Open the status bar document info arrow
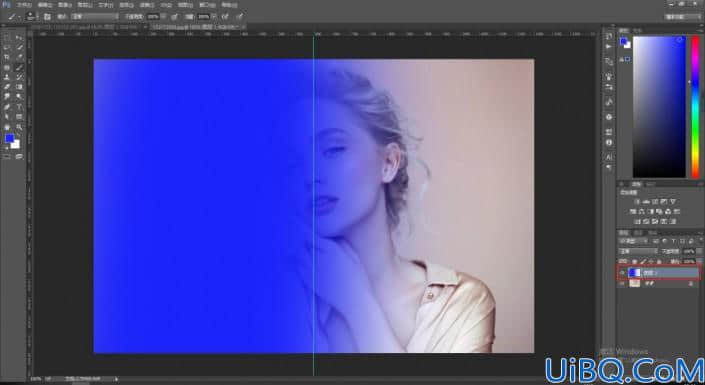 pyautogui.click(x=116, y=379)
